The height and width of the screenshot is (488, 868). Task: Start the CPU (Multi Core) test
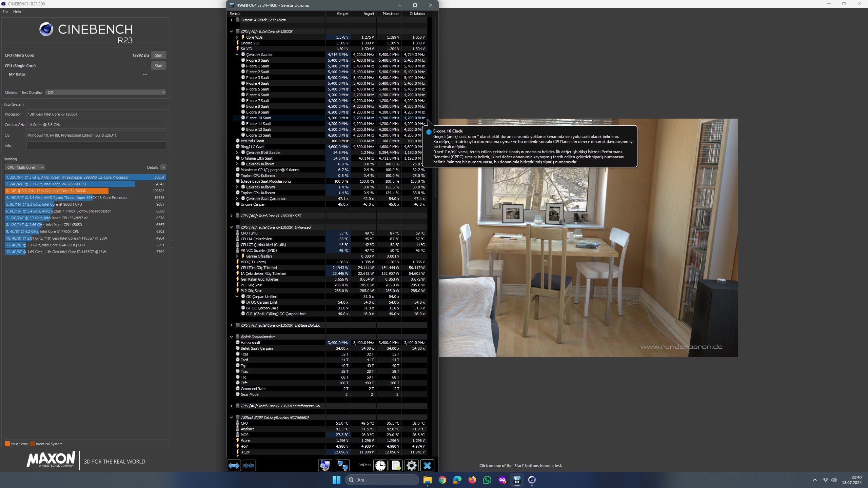tap(159, 55)
